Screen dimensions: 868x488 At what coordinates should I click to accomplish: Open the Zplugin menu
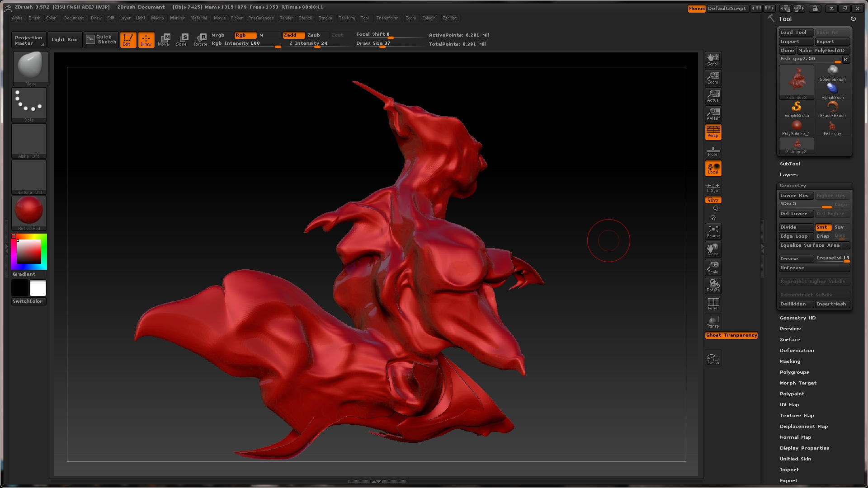pyautogui.click(x=429, y=18)
